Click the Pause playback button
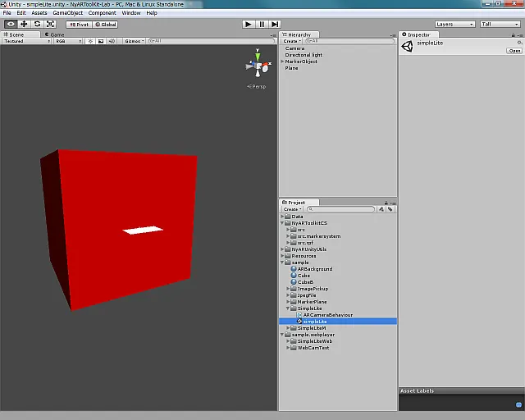525x420 pixels. 262,24
